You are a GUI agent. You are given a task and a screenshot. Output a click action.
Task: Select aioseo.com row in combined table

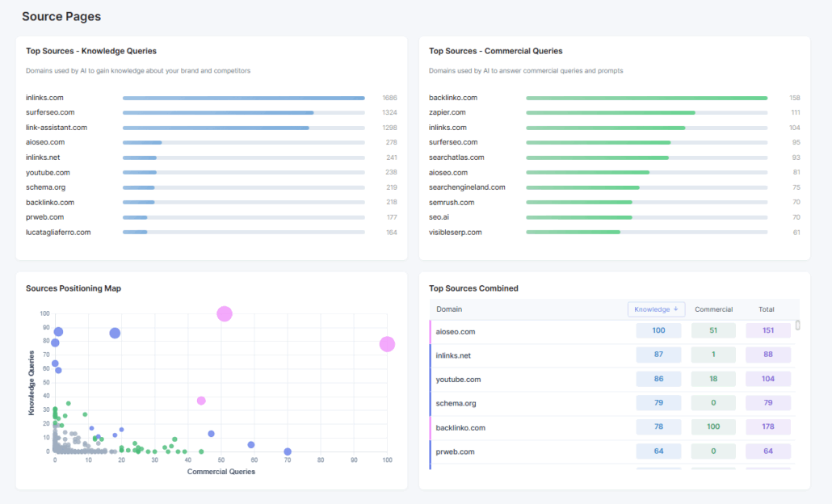pos(612,332)
